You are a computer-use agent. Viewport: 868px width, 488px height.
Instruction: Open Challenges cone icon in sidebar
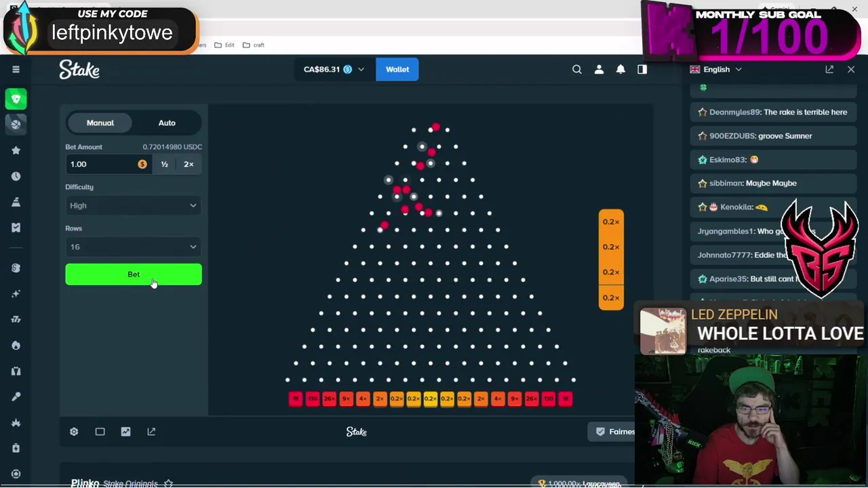(x=16, y=202)
